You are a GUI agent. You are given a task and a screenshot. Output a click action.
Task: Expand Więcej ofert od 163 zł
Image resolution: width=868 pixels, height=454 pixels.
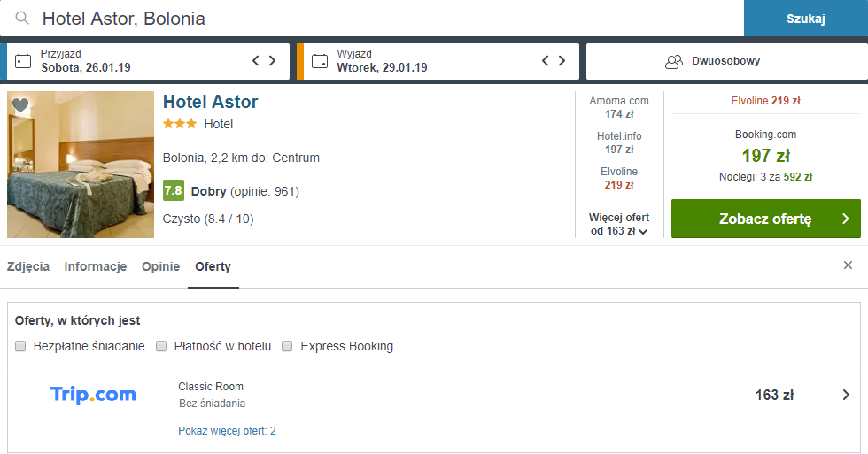click(x=619, y=224)
